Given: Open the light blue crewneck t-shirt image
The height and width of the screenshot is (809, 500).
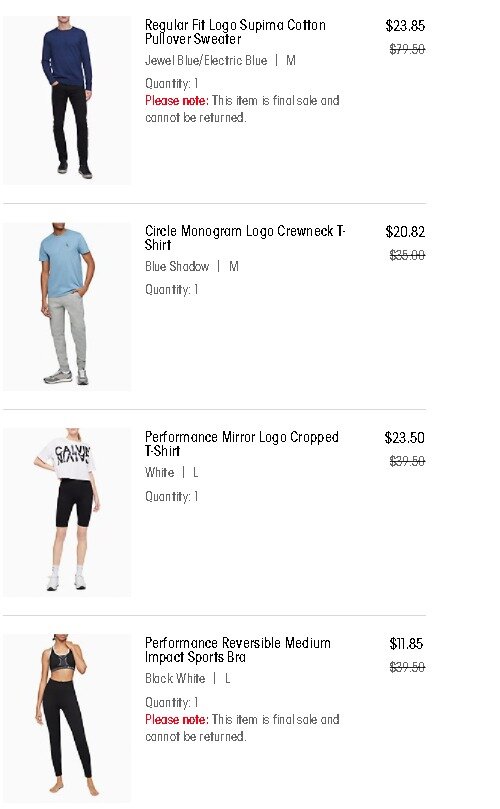Looking at the screenshot, I should pyautogui.click(x=67, y=306).
